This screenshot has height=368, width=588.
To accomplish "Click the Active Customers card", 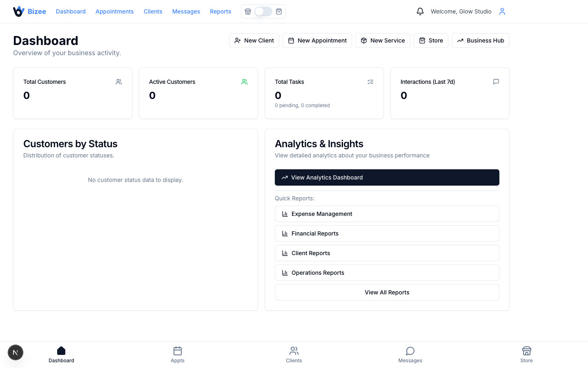I will click(x=198, y=93).
